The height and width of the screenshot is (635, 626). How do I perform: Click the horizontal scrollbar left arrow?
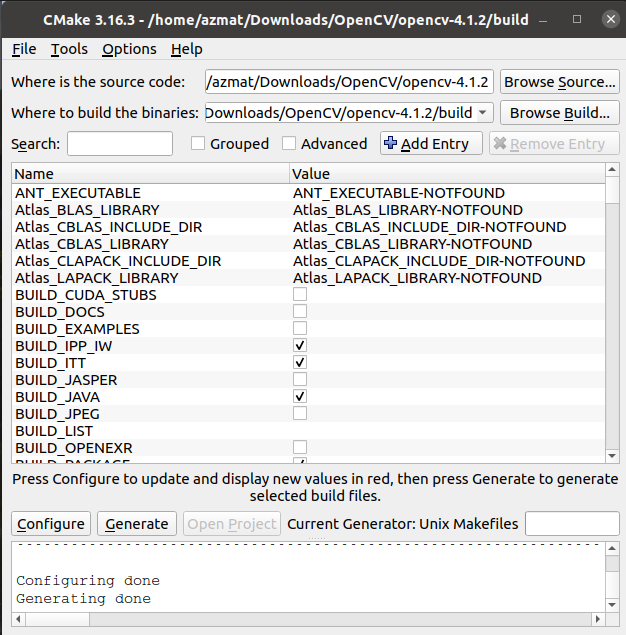(19, 619)
